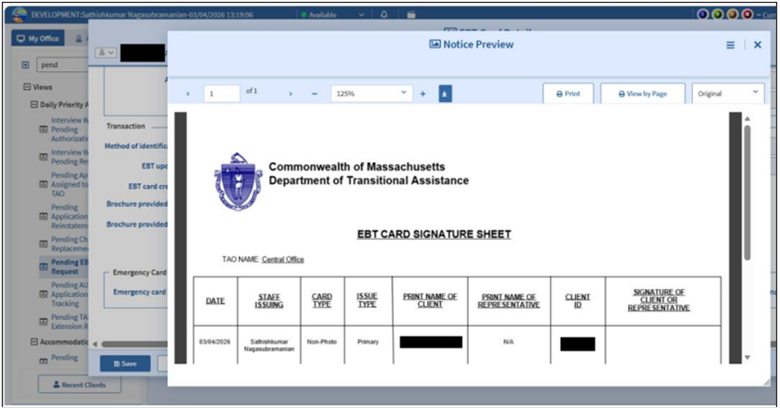Collapse the Accommodation tree node
Screen dimensions: 780x408
34,342
